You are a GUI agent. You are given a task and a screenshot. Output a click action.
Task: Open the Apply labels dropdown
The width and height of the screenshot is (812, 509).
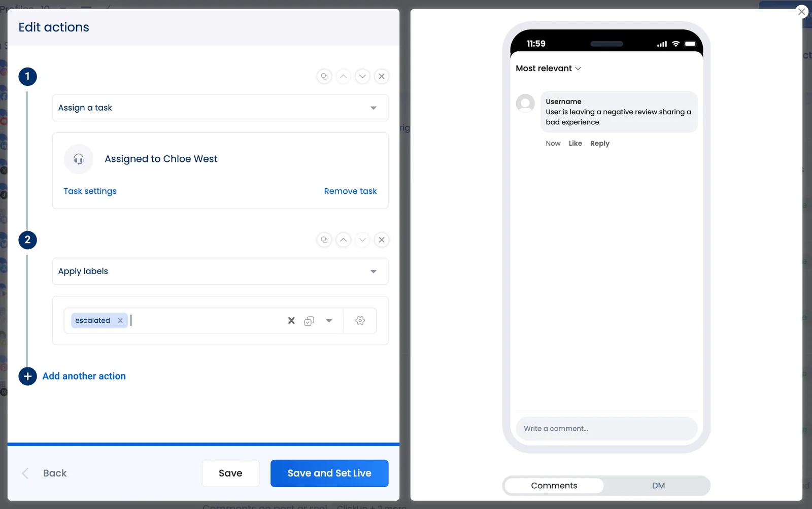[373, 271]
